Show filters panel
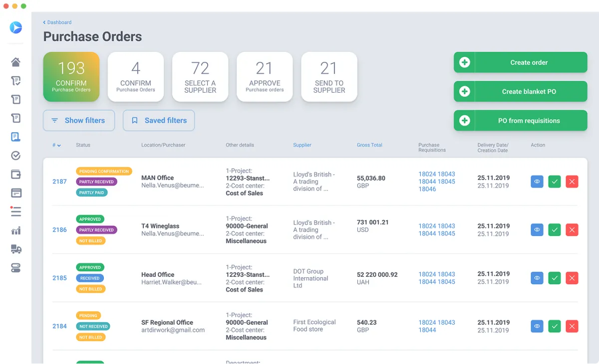The height and width of the screenshot is (364, 599). coord(79,120)
